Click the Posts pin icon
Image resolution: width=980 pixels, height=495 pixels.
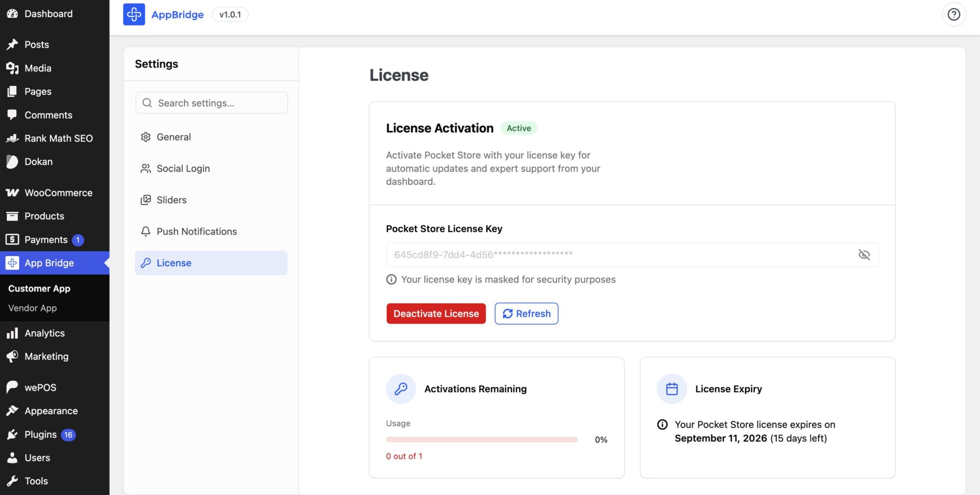[12, 44]
